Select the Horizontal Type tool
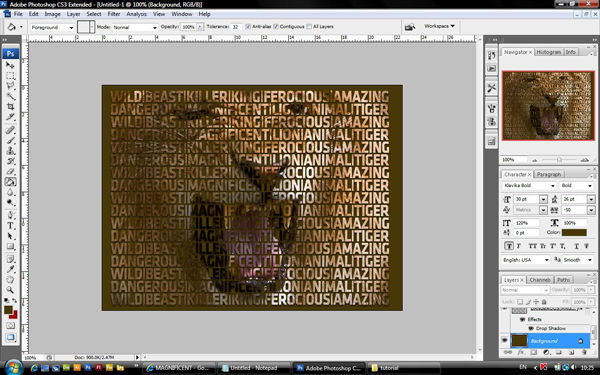600x375 pixels. 10,226
